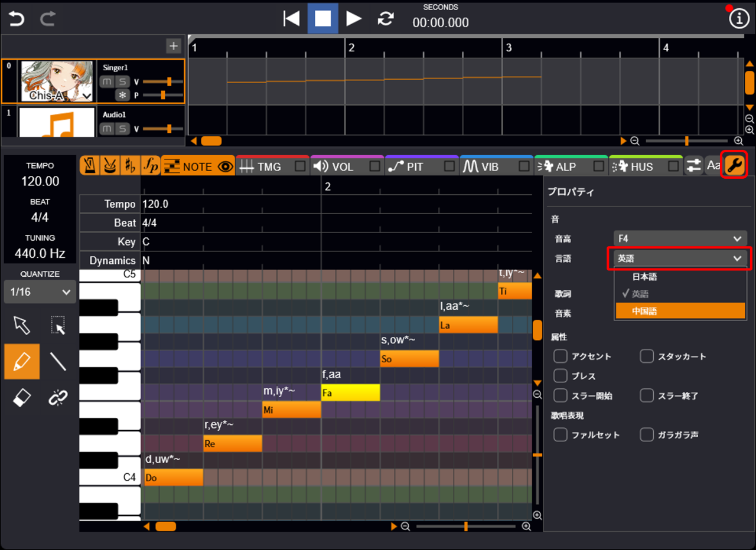The image size is (756, 550).
Task: Open the wrench properties panel
Action: coord(734,166)
